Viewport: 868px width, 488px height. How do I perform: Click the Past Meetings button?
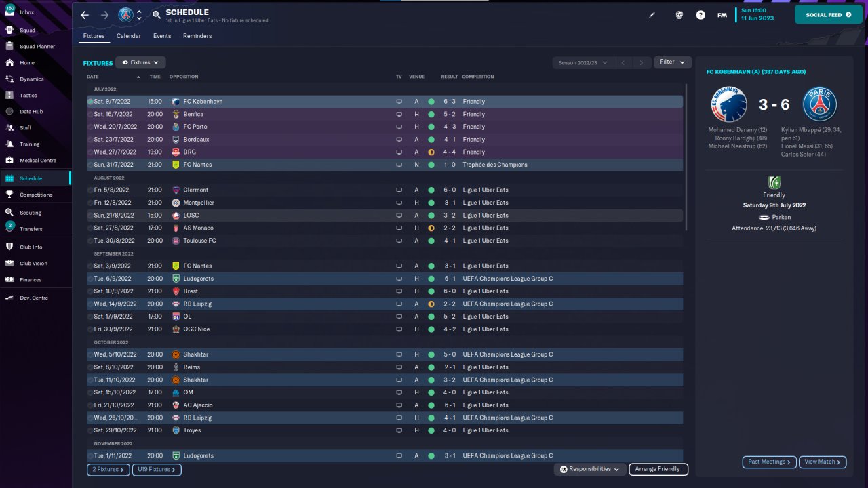tap(770, 462)
